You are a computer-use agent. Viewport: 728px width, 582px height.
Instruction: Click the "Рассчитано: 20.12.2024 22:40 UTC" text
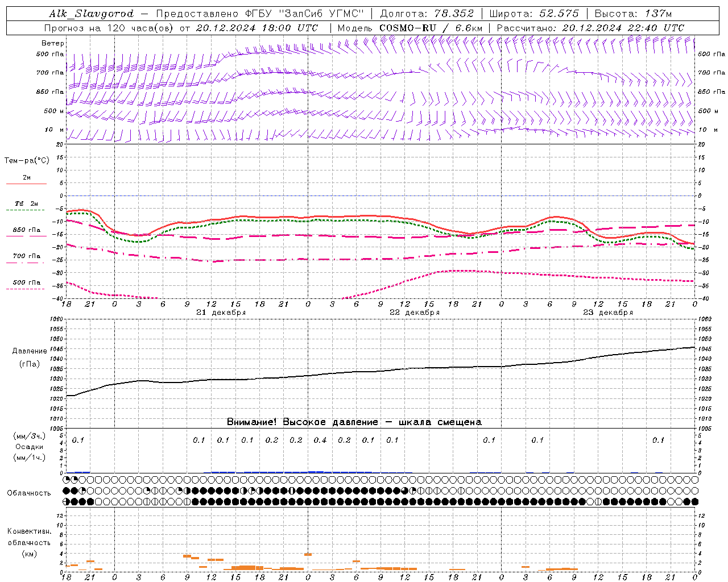(x=590, y=28)
